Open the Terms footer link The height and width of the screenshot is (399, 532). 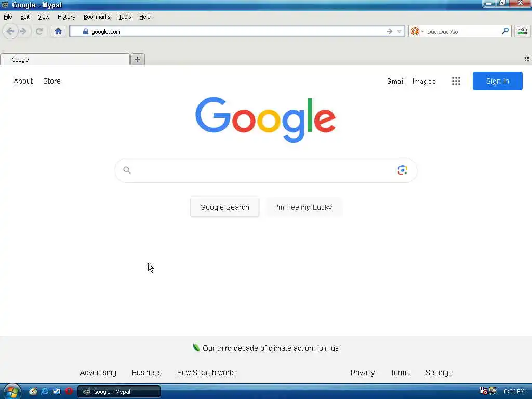[x=400, y=373]
